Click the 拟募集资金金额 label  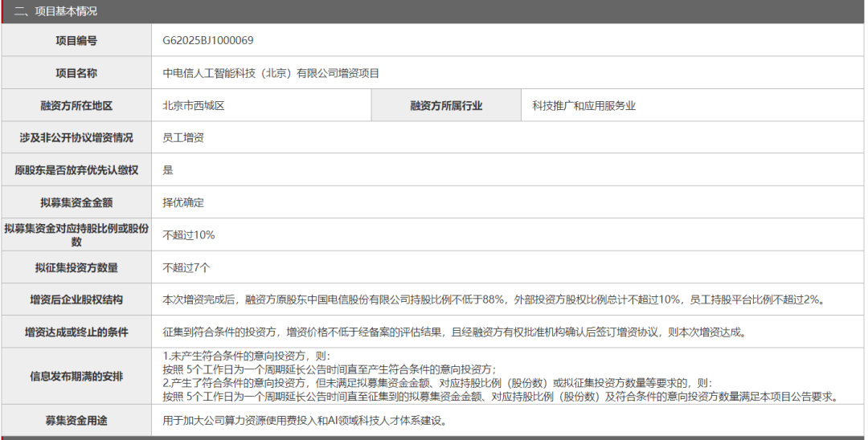pyautogui.click(x=76, y=202)
